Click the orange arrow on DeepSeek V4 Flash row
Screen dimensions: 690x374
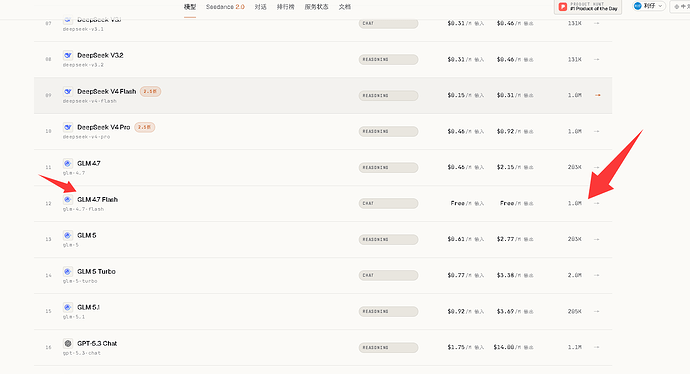597,95
